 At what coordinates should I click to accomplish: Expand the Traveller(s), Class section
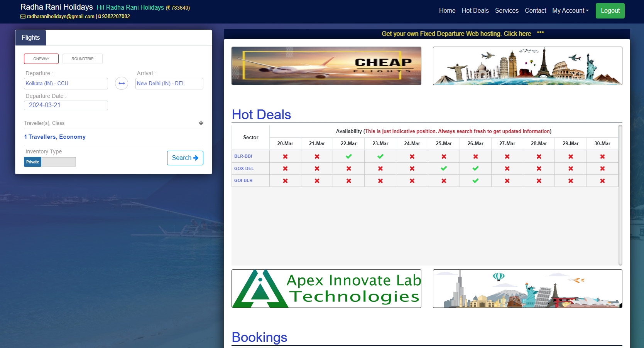click(201, 123)
